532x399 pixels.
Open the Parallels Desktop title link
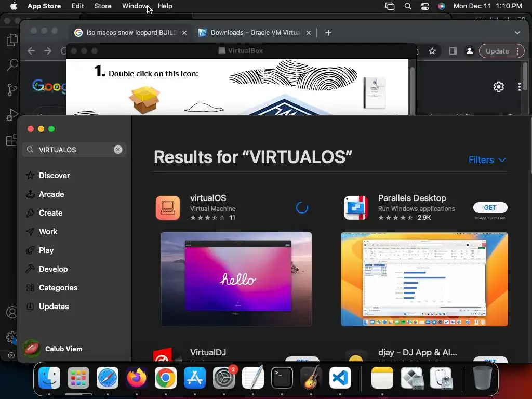tap(412, 198)
